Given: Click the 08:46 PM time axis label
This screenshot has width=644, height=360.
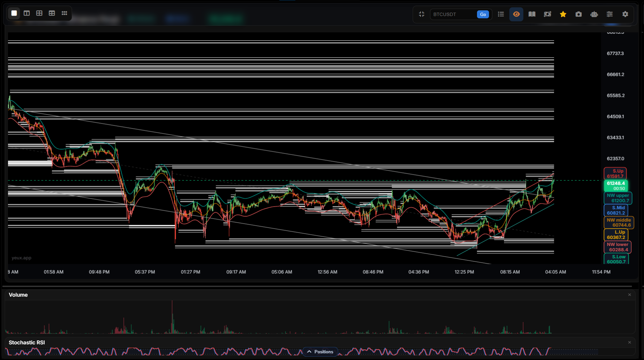Looking at the screenshot, I should [x=373, y=272].
